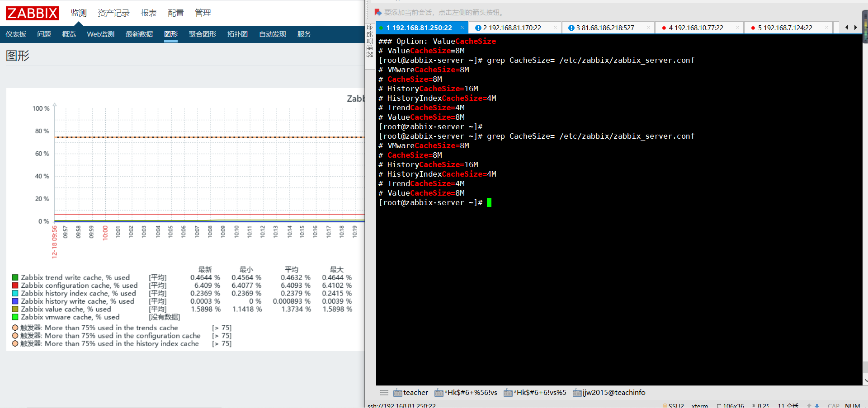Click the blue download arrow in status bar
The image size is (868, 408).
click(817, 406)
